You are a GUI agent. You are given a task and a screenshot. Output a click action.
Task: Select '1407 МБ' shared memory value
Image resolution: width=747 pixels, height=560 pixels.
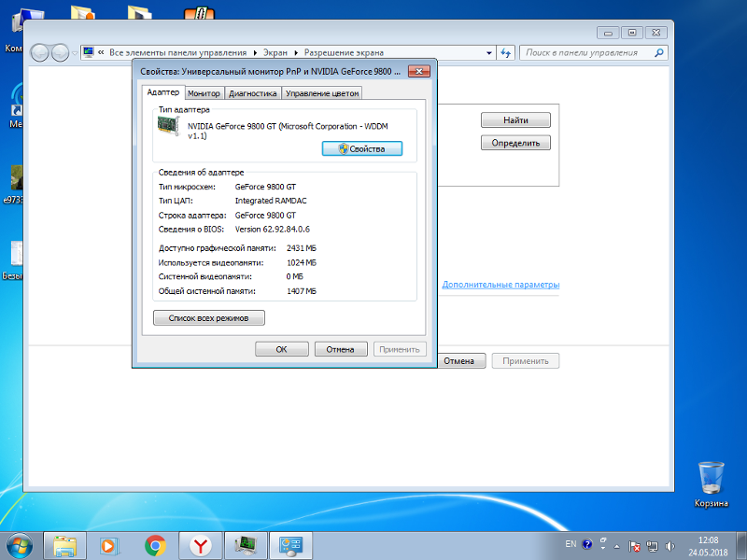point(301,291)
